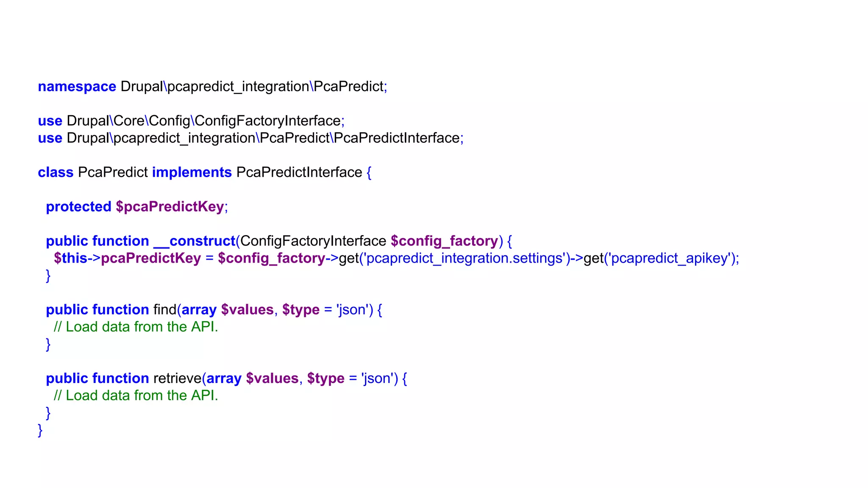Click the final closing brace of the class
The image size is (868, 488).
[40, 430]
